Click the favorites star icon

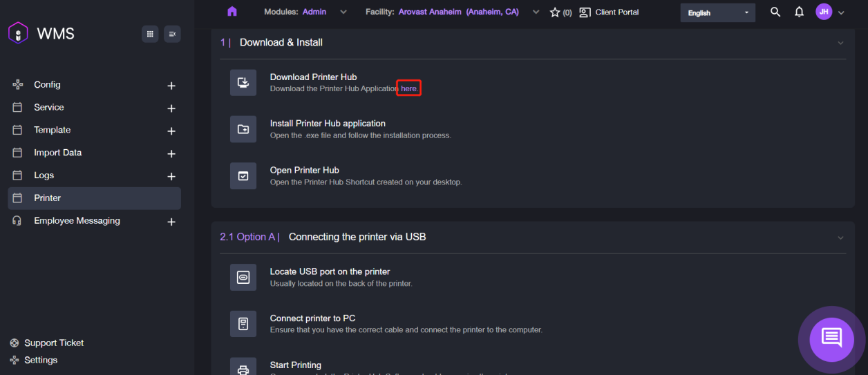554,12
